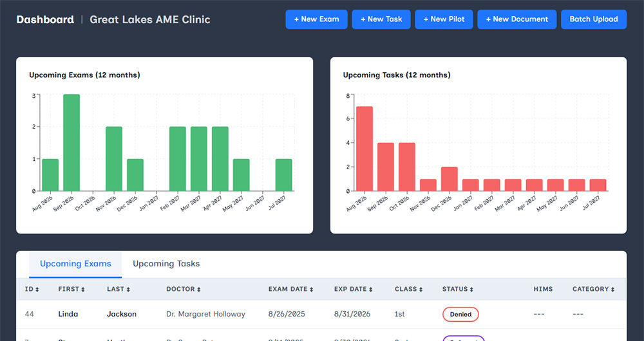Select the Sep 2026 green exams bar
Image resolution: width=644 pixels, height=341 pixels.
click(71, 143)
